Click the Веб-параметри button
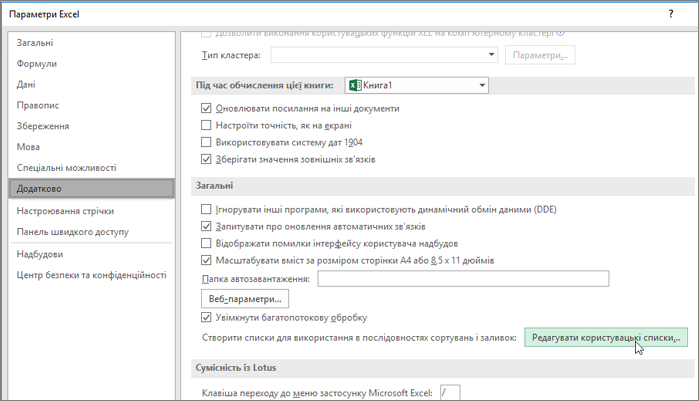 (245, 299)
